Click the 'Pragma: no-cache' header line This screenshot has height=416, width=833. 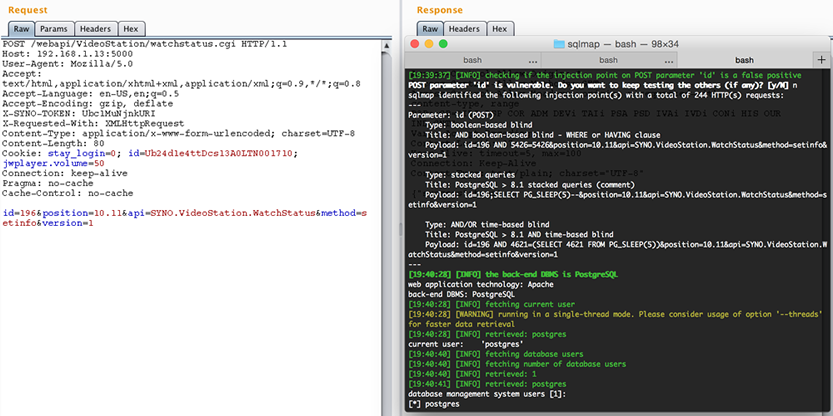pos(49,183)
